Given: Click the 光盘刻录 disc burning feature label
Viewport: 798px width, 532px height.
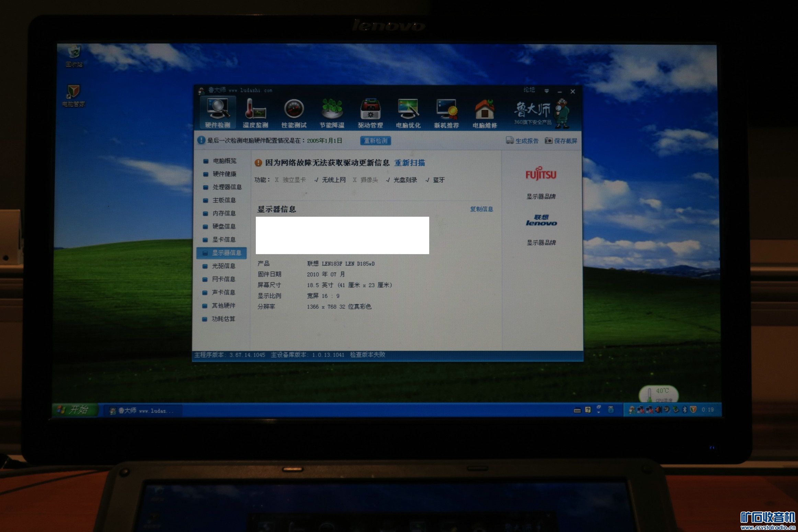Looking at the screenshot, I should [x=405, y=180].
